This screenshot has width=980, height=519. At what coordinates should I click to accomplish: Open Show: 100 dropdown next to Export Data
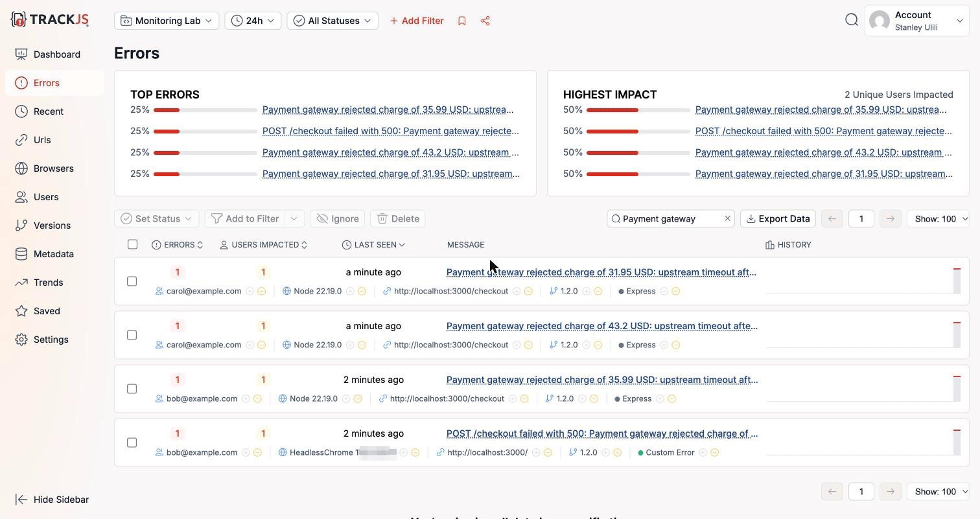938,219
